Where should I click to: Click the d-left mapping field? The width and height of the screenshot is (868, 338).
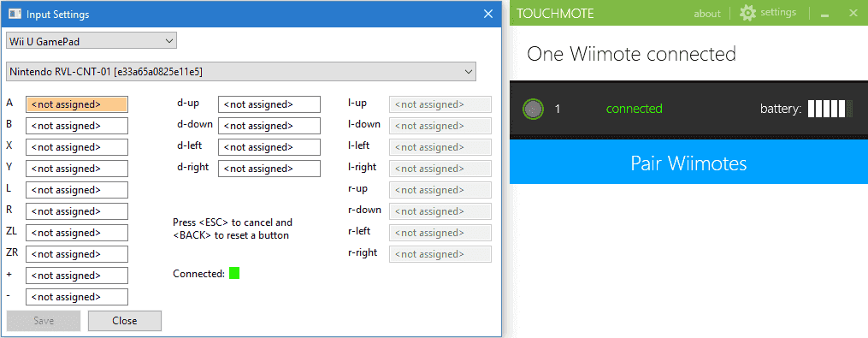[269, 147]
